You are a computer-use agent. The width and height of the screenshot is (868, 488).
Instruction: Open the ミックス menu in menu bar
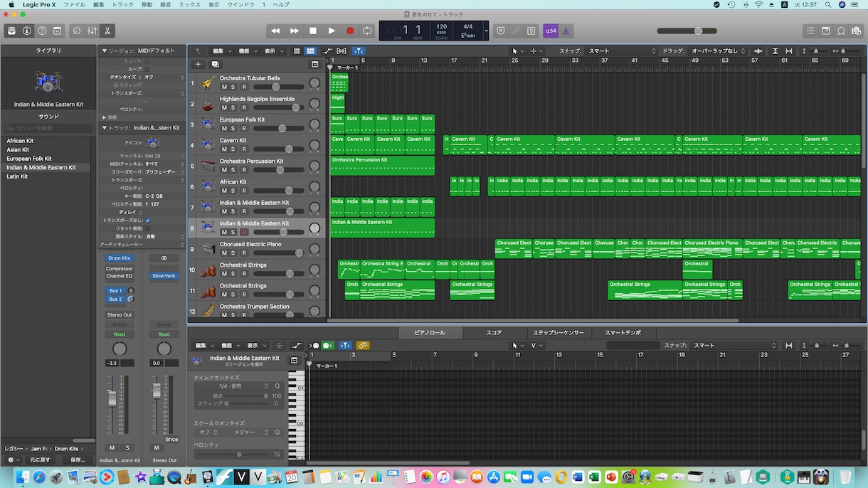coord(189,5)
